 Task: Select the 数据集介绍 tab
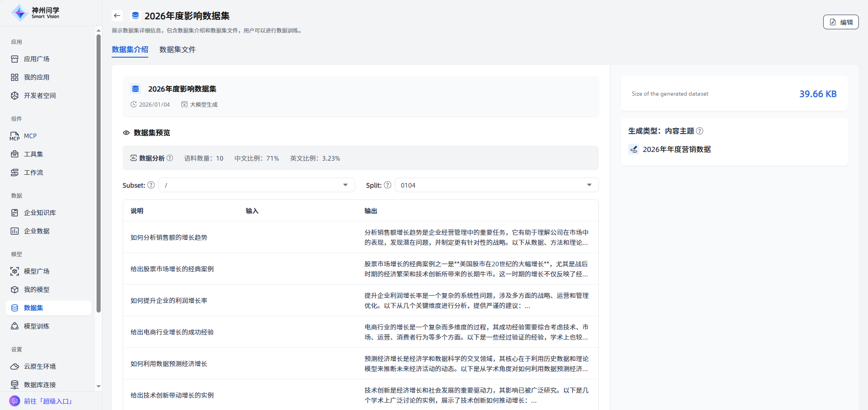(x=130, y=49)
